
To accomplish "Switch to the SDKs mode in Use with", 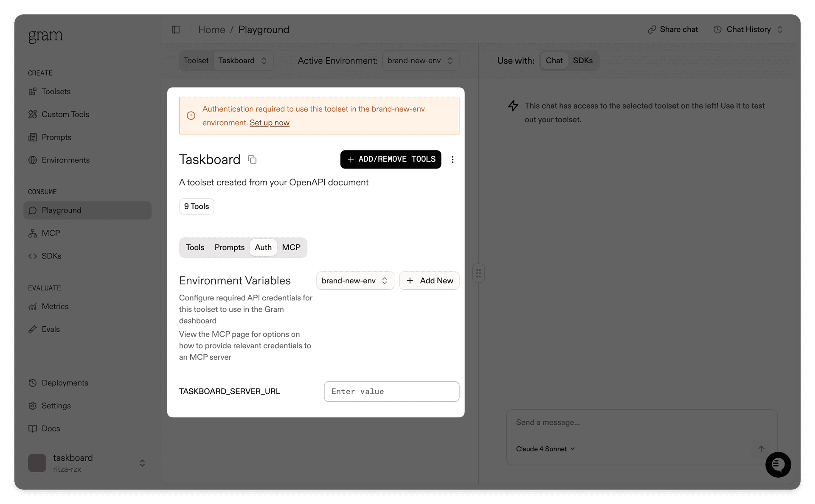I will click(x=583, y=60).
